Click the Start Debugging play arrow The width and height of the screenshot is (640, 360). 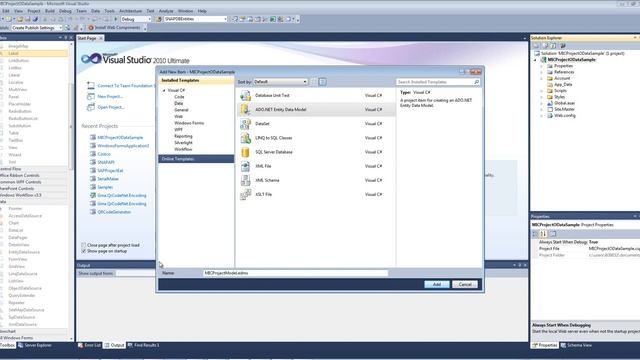click(x=116, y=19)
